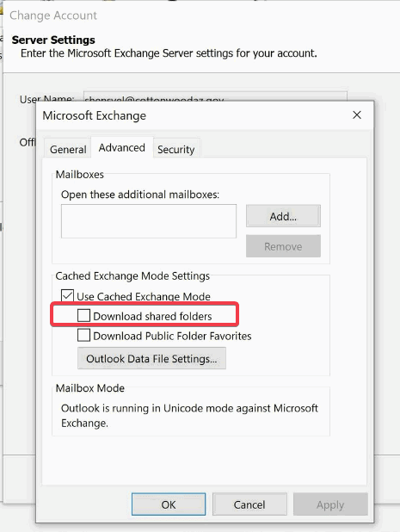
Task: Click the Remove mailbox button
Action: (x=283, y=246)
